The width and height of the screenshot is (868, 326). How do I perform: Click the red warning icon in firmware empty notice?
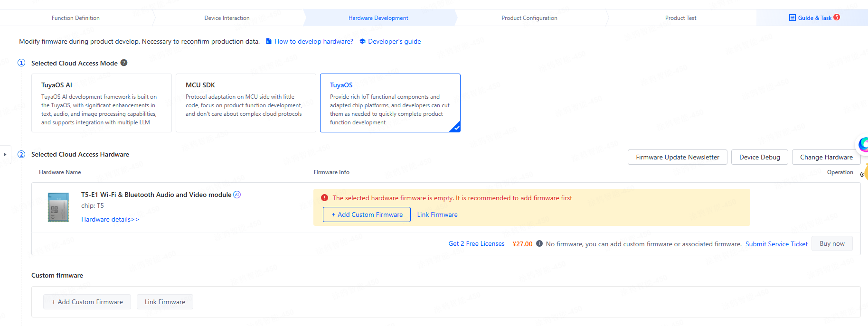324,198
